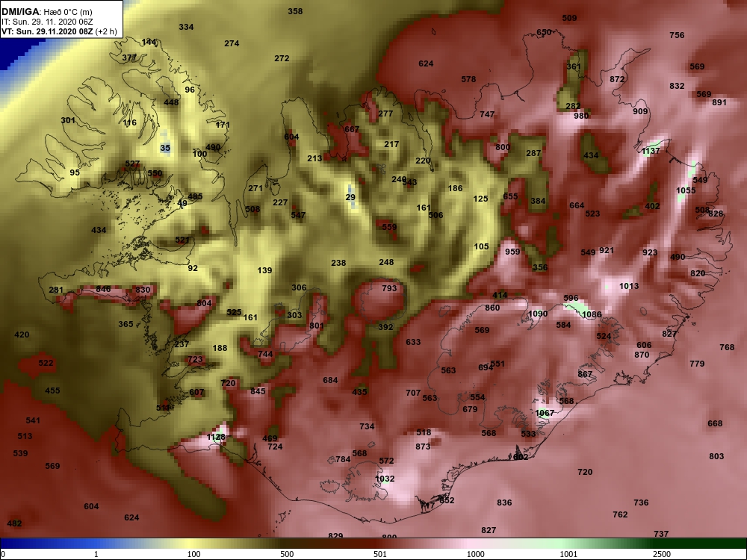Click the map value 830
Viewport: 747px width, 560px height.
(x=143, y=290)
